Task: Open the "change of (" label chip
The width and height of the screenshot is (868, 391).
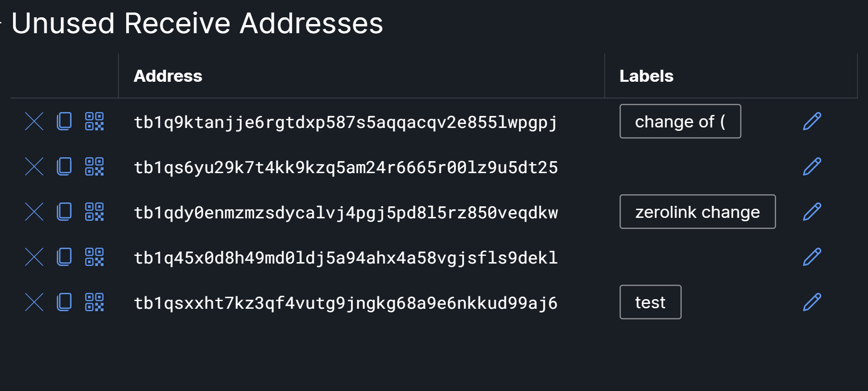Action: pos(680,122)
